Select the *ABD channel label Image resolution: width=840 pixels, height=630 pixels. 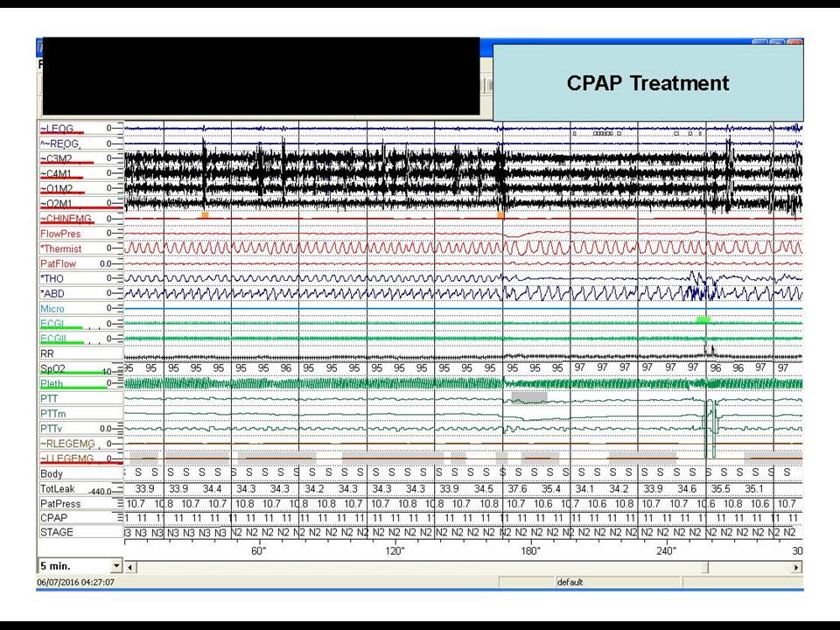pos(52,294)
